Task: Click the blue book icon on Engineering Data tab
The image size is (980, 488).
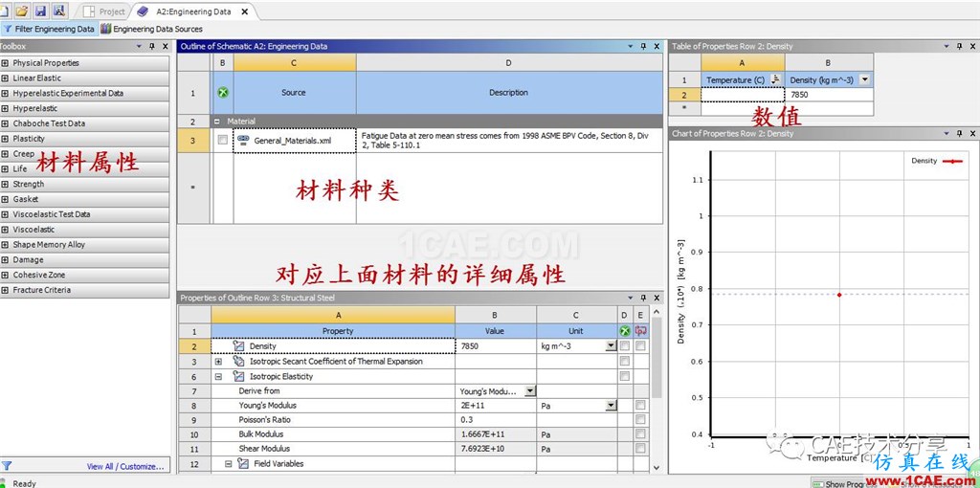Action: tap(144, 11)
